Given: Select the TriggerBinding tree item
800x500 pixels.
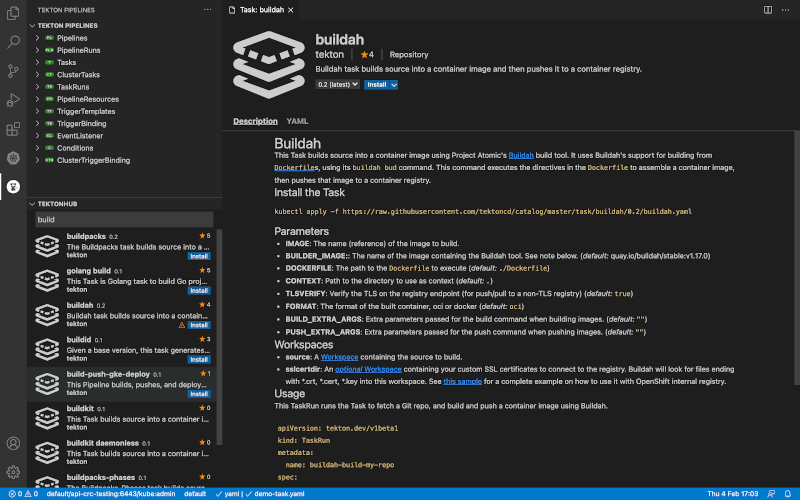Looking at the screenshot, I should pyautogui.click(x=82, y=123).
